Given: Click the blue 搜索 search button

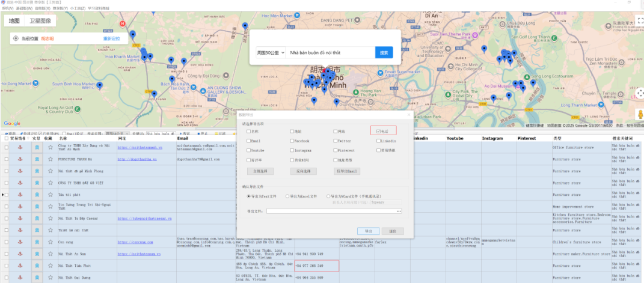Looking at the screenshot, I should click(384, 53).
